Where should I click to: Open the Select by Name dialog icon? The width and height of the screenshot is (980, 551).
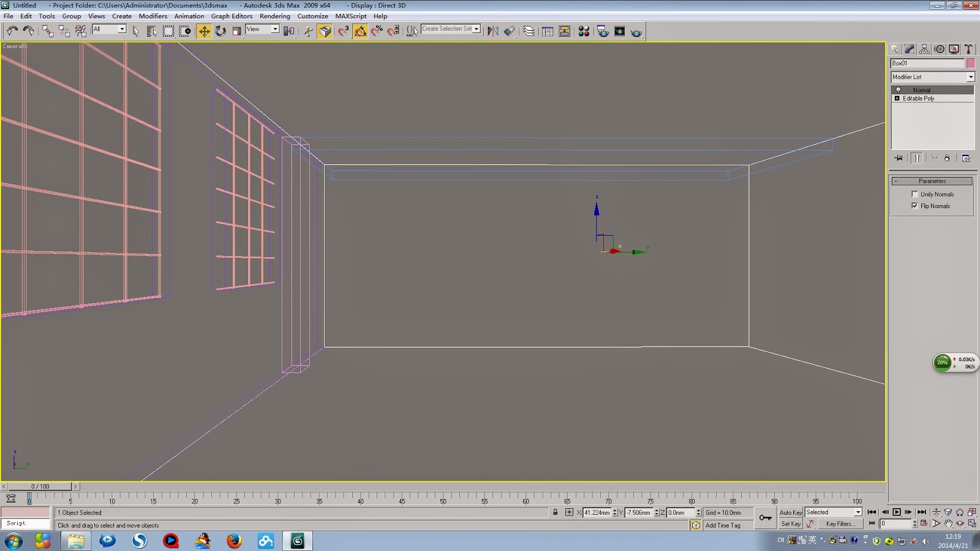point(151,31)
